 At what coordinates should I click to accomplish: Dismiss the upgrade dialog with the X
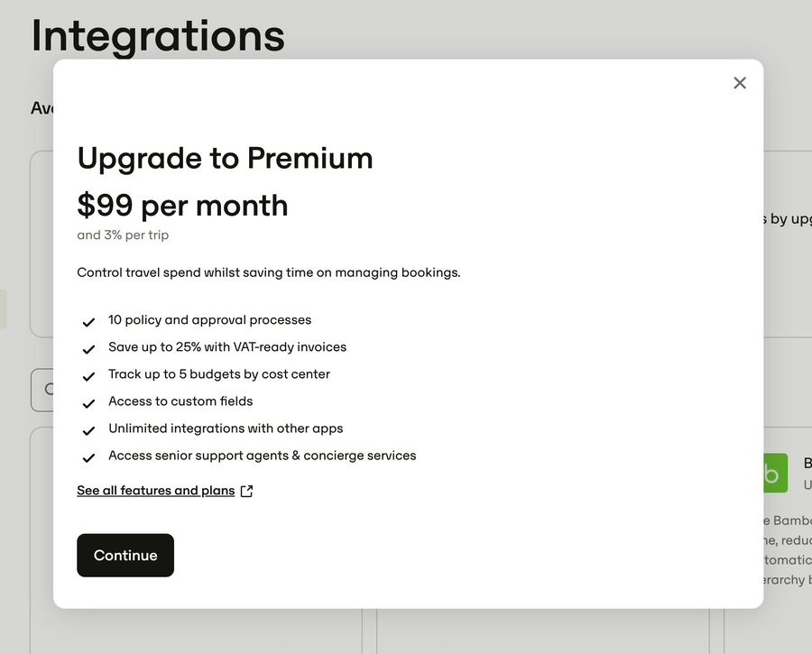coord(740,82)
